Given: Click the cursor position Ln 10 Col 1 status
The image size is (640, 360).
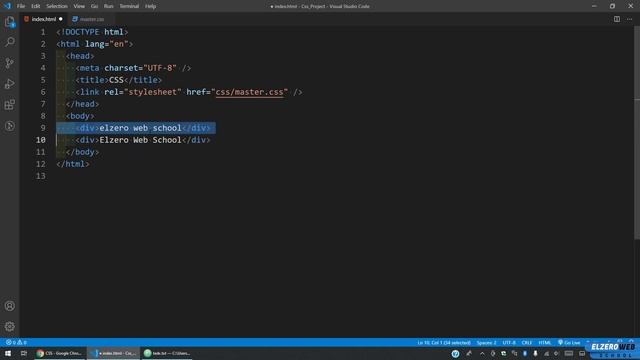Looking at the screenshot, I should point(444,342).
